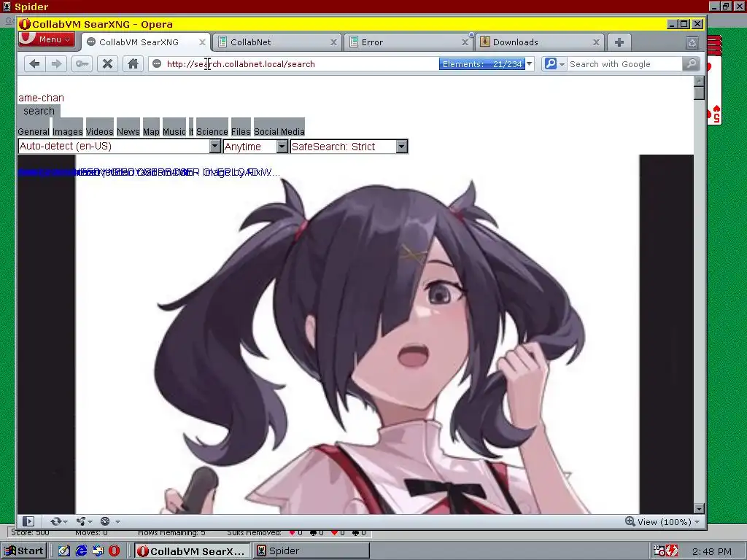The width and height of the screenshot is (747, 560).
Task: Toggle the Opera panels sidebar button
Action: pyautogui.click(x=28, y=521)
